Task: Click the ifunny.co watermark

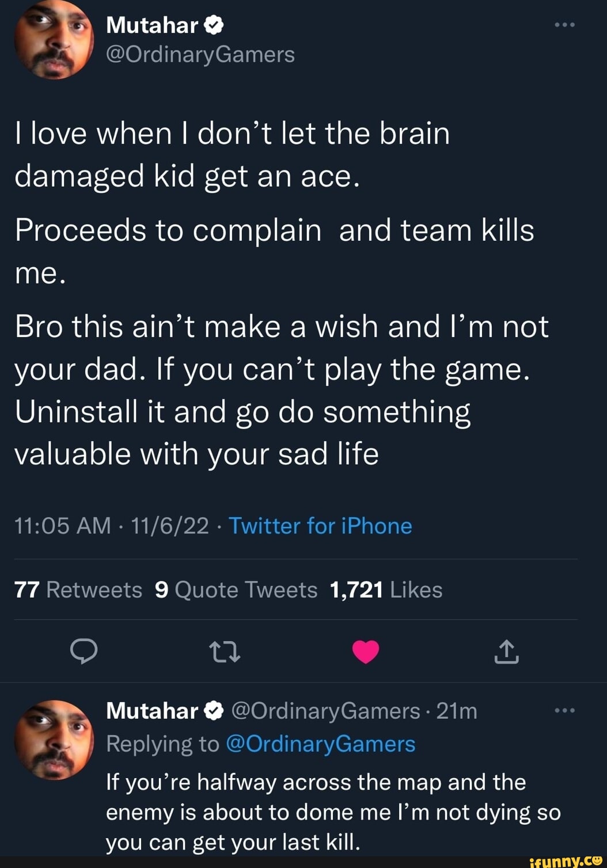Action: 565,860
